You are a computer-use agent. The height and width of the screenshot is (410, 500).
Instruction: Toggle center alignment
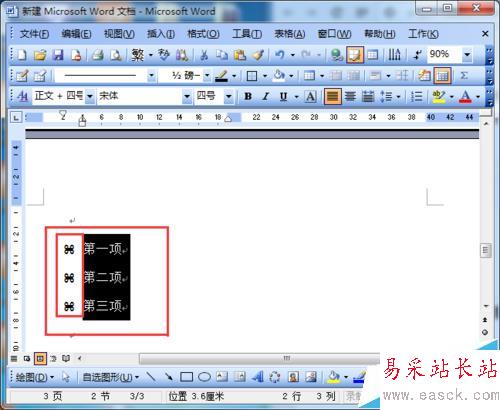coord(350,96)
